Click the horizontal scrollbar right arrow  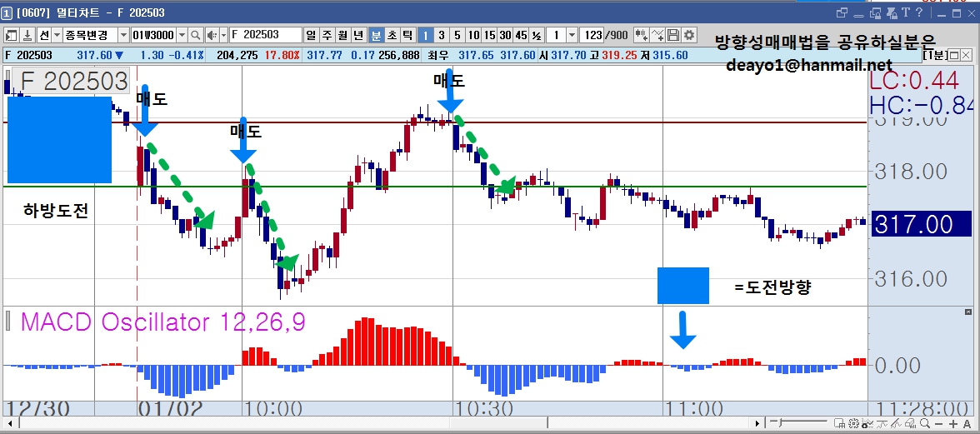tap(757, 423)
